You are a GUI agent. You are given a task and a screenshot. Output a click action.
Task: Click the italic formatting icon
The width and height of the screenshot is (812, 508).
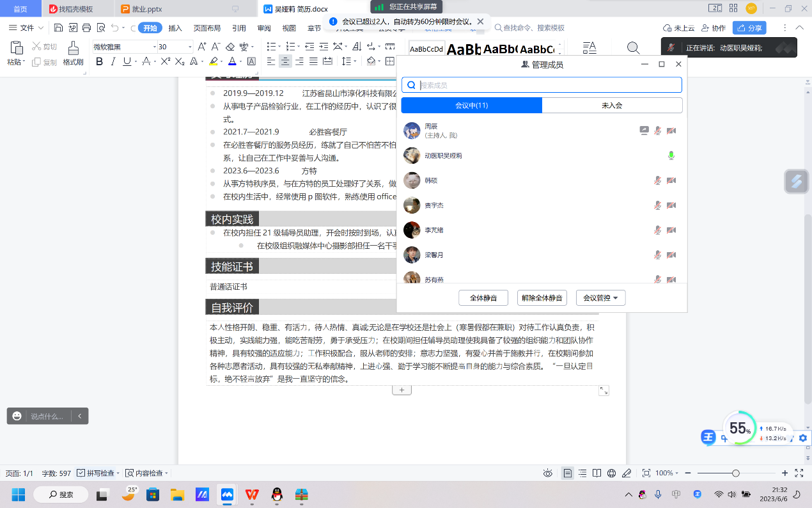tap(113, 61)
